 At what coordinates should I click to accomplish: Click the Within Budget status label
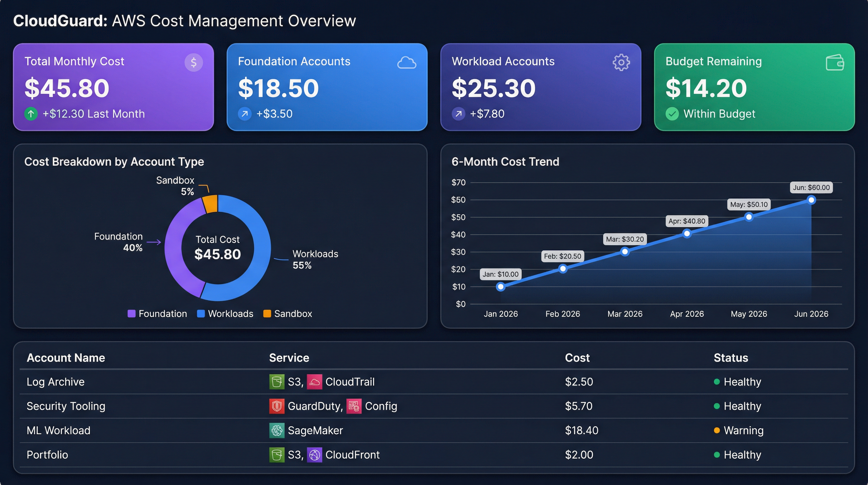point(720,114)
